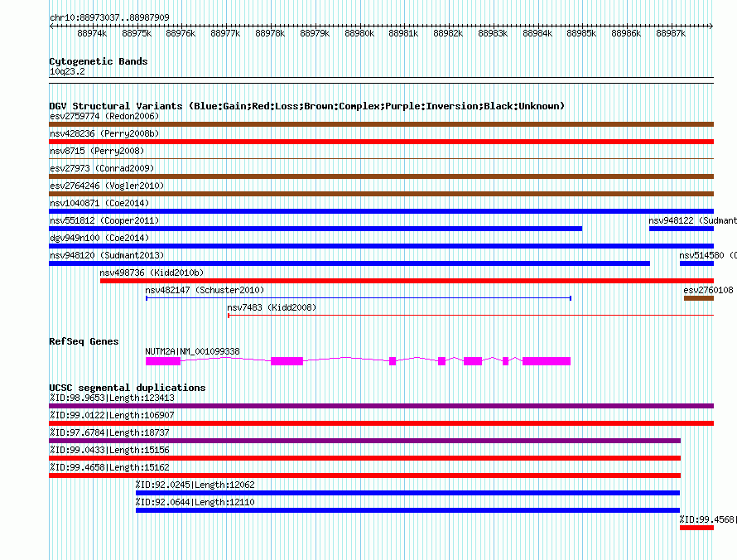Click the esv2764246 (Vogler2010) brown bar

click(381, 194)
